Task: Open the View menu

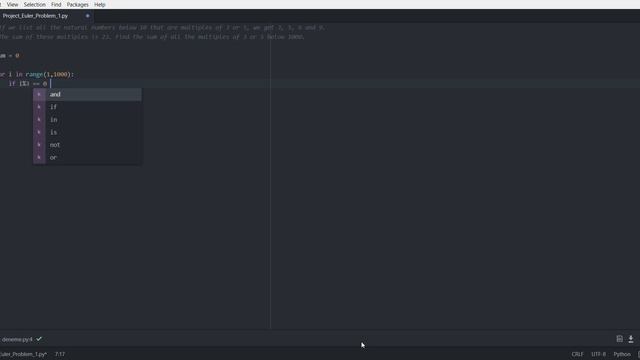Action: tap(12, 4)
